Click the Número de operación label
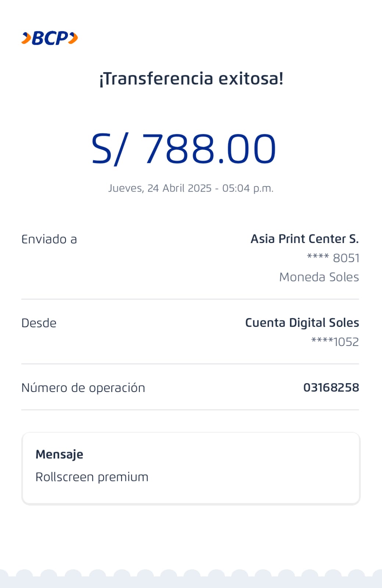This screenshot has width=382, height=588. tap(83, 388)
